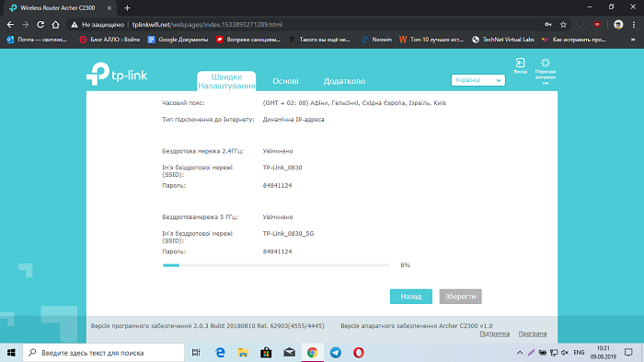This screenshot has height=362, width=644.
Task: Select Динамічна IP-адреса value
Action: pyautogui.click(x=293, y=120)
